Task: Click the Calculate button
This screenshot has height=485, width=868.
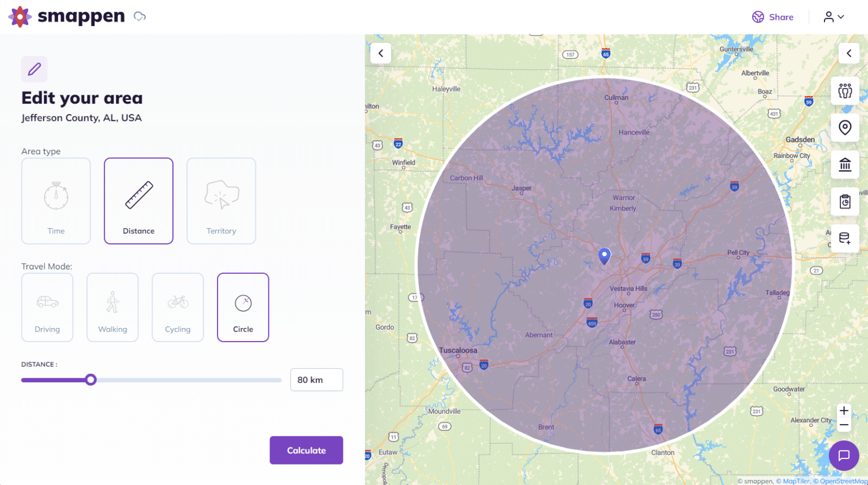Action: point(306,450)
